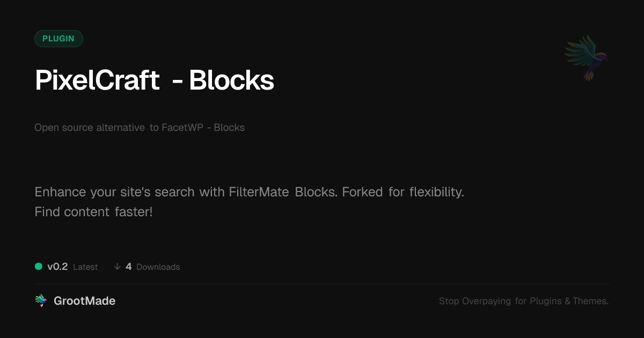Viewport: 644px width, 338px height.
Task: Click the "Latest" release label
Action: (x=85, y=267)
